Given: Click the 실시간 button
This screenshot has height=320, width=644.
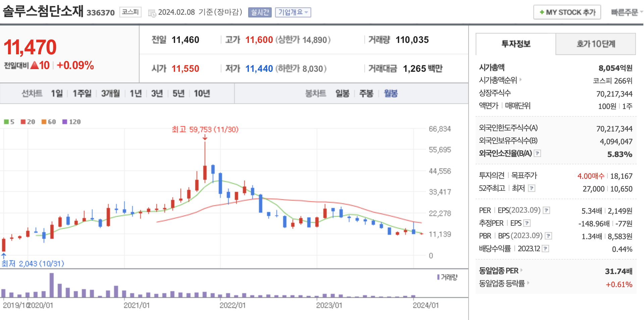Looking at the screenshot, I should (x=260, y=12).
